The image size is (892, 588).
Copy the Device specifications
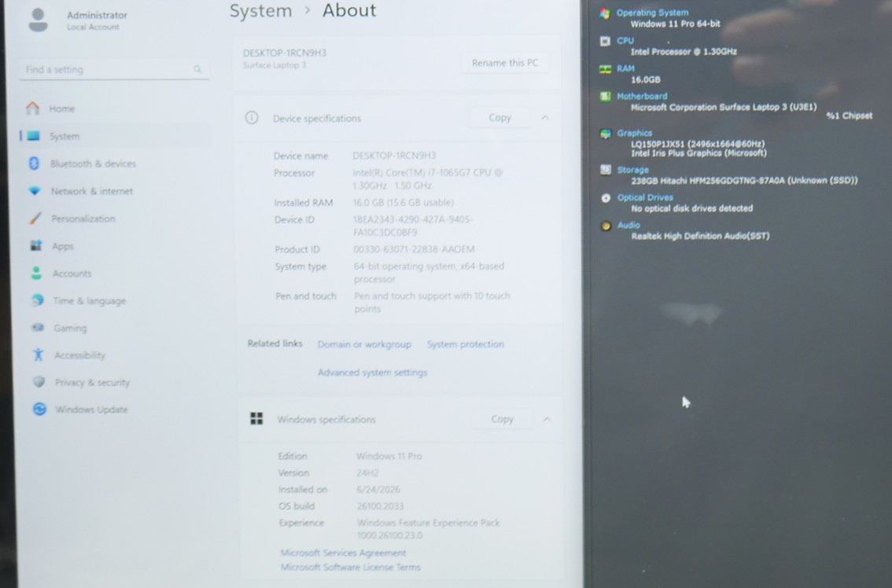coord(499,118)
